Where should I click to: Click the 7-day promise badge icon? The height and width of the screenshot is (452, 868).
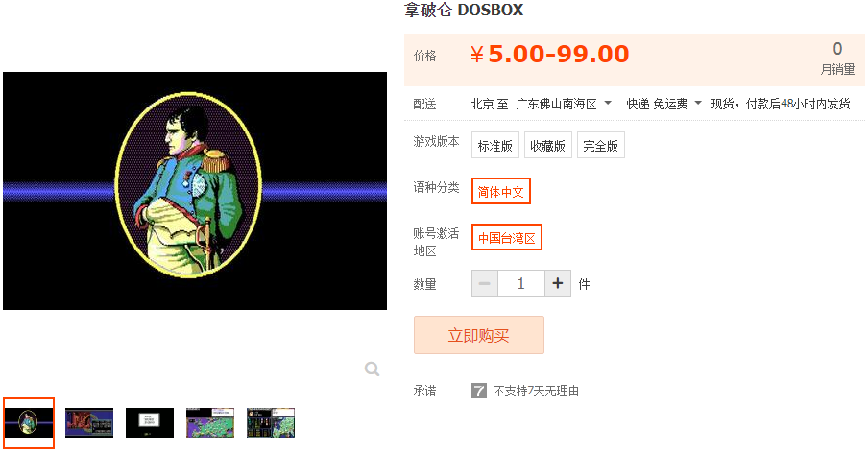click(x=479, y=392)
